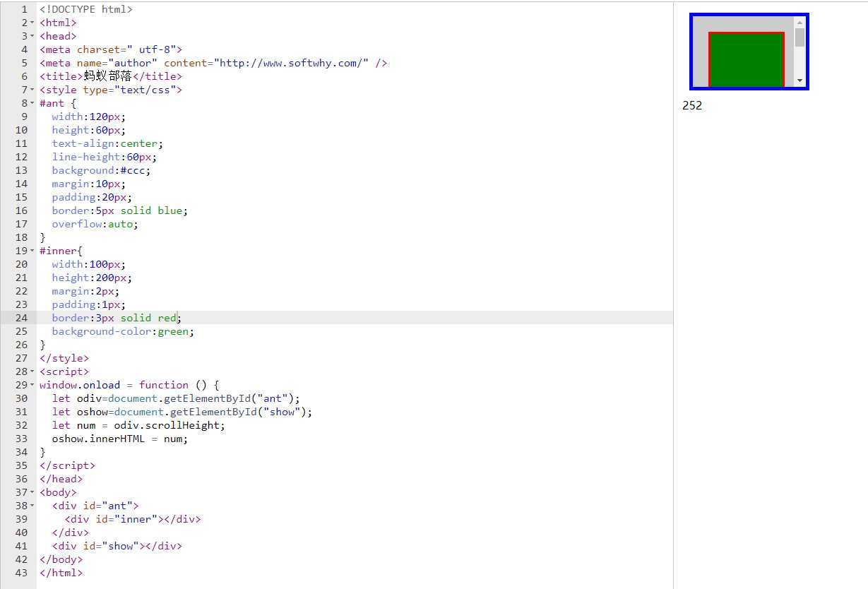Click the let odiv=document.getElementById line

tap(176, 398)
